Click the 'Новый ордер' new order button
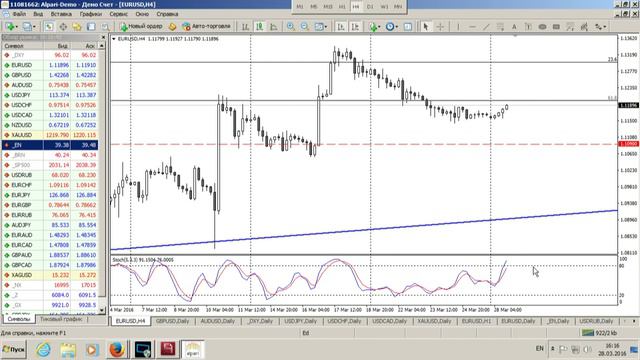This screenshot has width=640, height=360. pos(141,27)
